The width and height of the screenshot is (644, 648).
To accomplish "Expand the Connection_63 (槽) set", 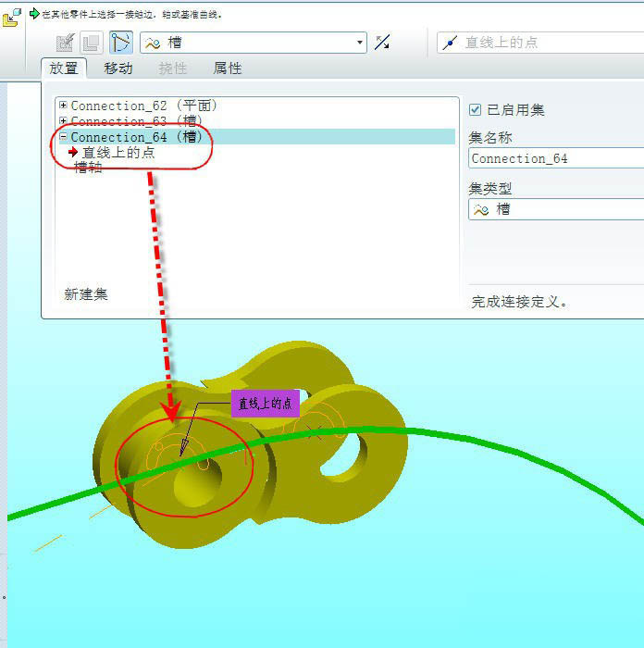I will point(63,120).
